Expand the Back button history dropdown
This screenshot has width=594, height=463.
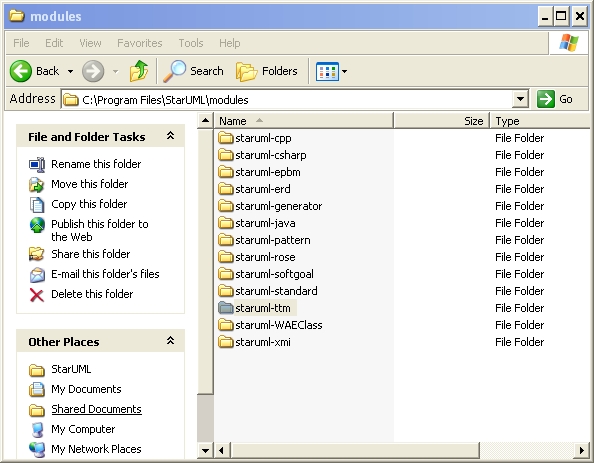[x=70, y=71]
